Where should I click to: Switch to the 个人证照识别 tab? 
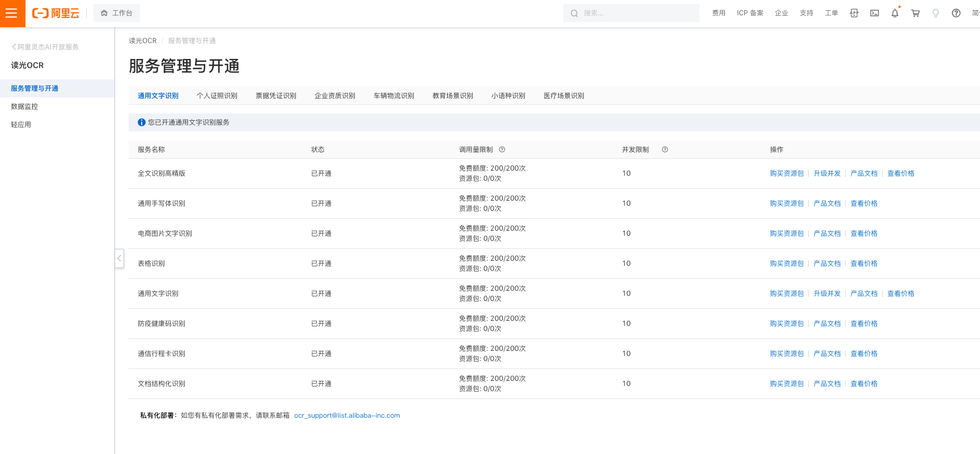[x=217, y=96]
